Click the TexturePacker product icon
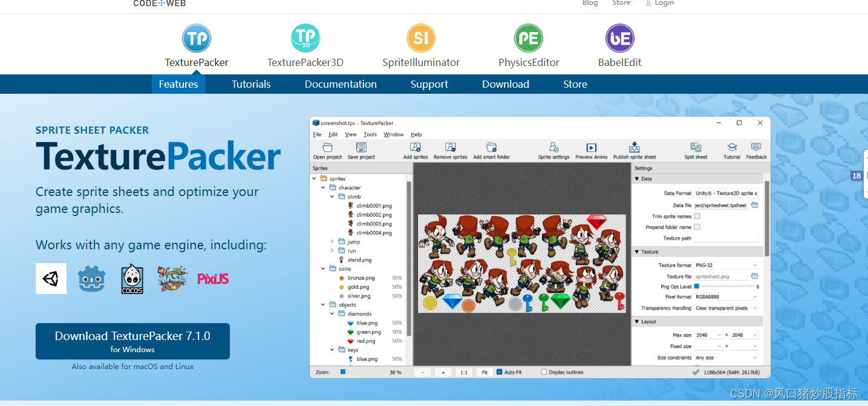 click(197, 38)
